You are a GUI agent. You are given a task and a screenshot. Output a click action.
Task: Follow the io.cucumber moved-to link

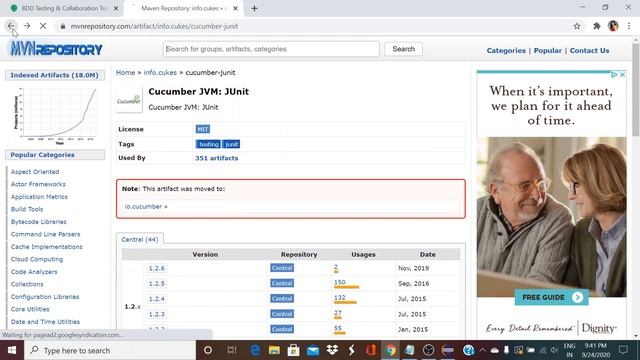[146, 207]
